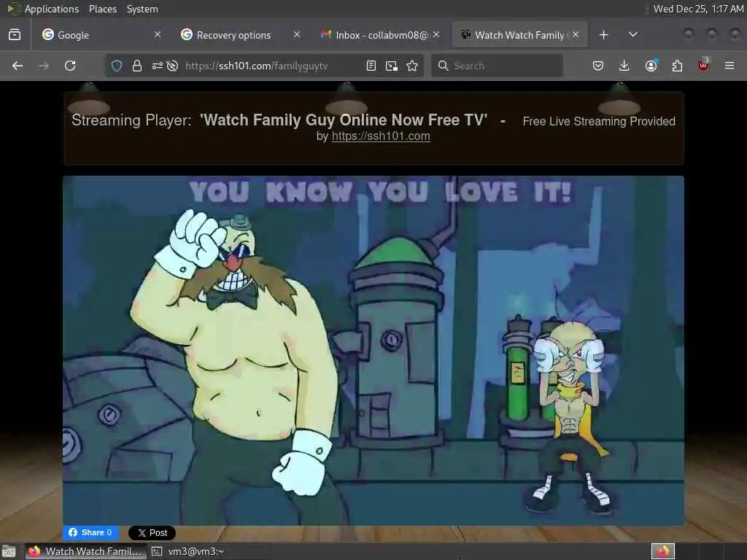Screen dimensions: 747x560
Task: Close the Recovery options tab
Action: point(297,34)
